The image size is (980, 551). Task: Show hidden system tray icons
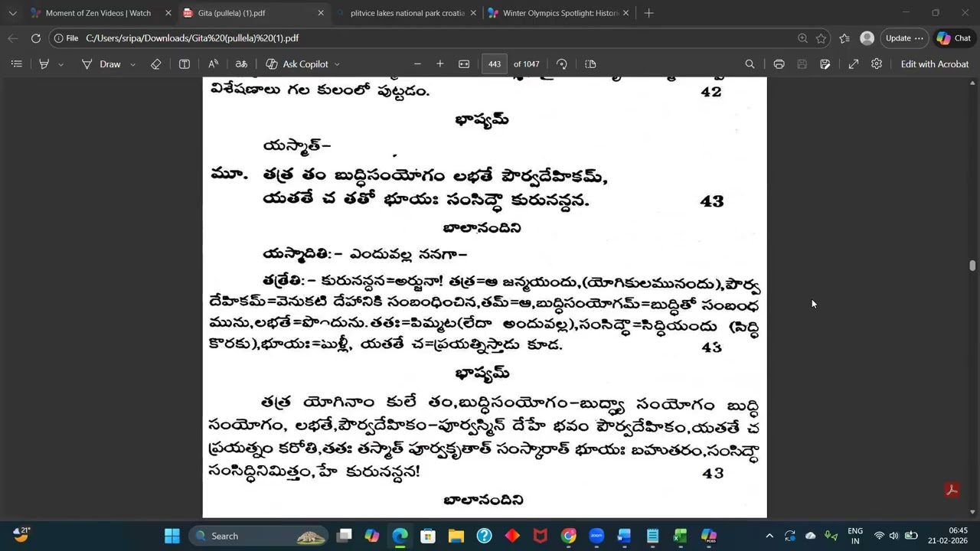tap(769, 536)
